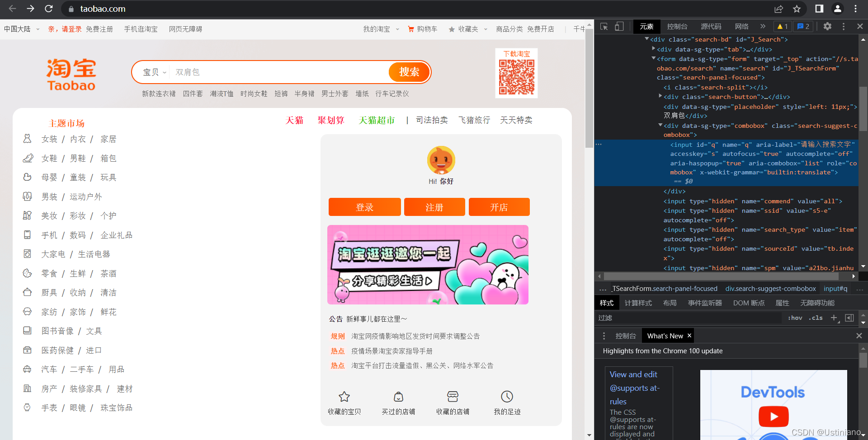This screenshot has height=440, width=868.
Task: Toggle .cls element classes panel
Action: click(816, 318)
